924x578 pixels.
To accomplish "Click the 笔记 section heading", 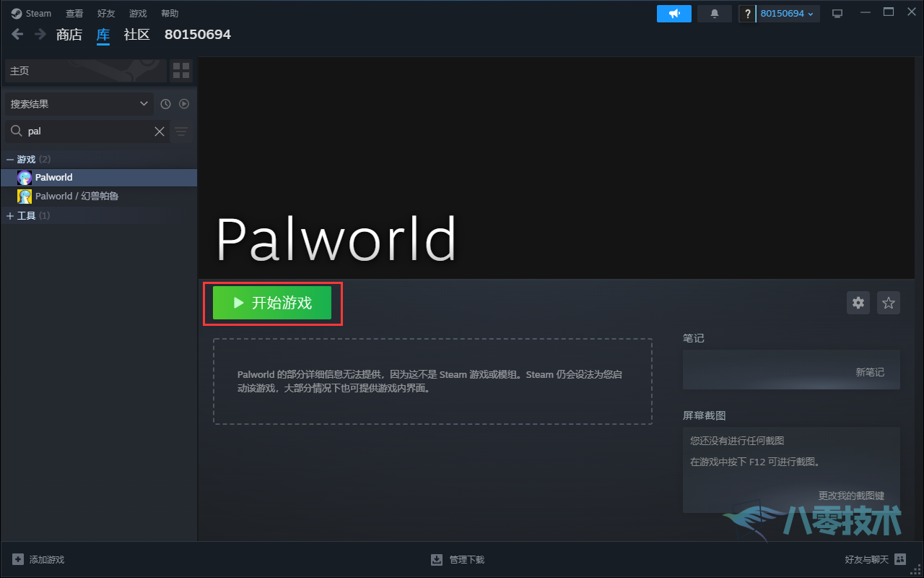I will 693,338.
